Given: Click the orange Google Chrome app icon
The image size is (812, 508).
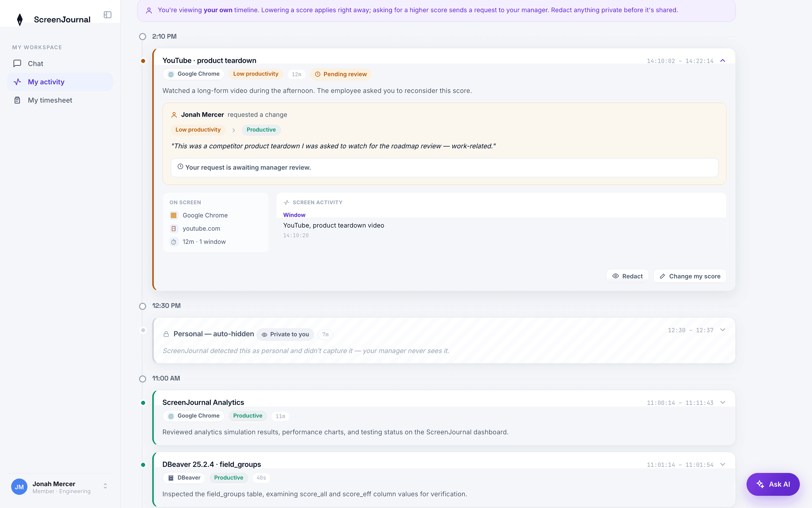Looking at the screenshot, I should [x=174, y=215].
